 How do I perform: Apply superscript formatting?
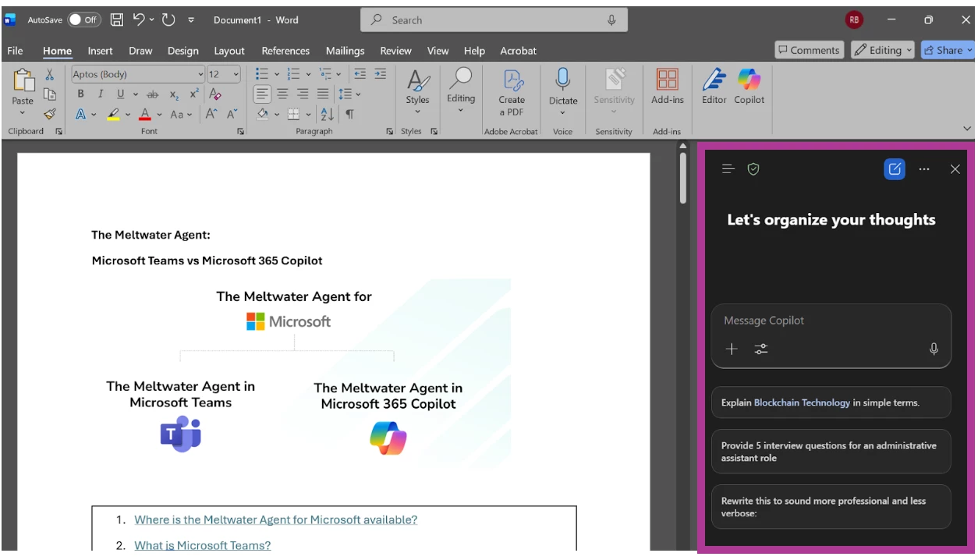[x=194, y=94]
